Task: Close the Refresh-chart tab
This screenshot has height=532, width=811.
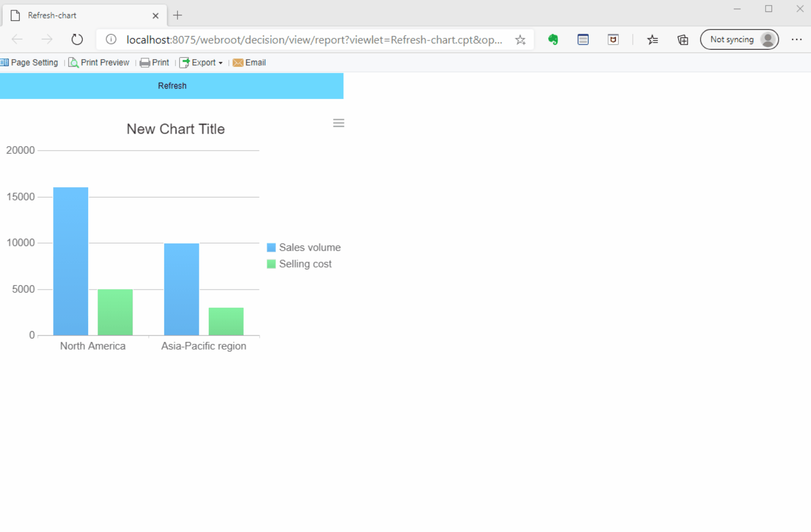Action: 156,15
